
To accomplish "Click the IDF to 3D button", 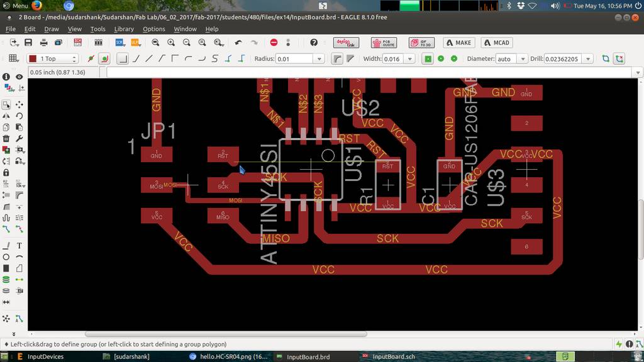I will 421,43.
